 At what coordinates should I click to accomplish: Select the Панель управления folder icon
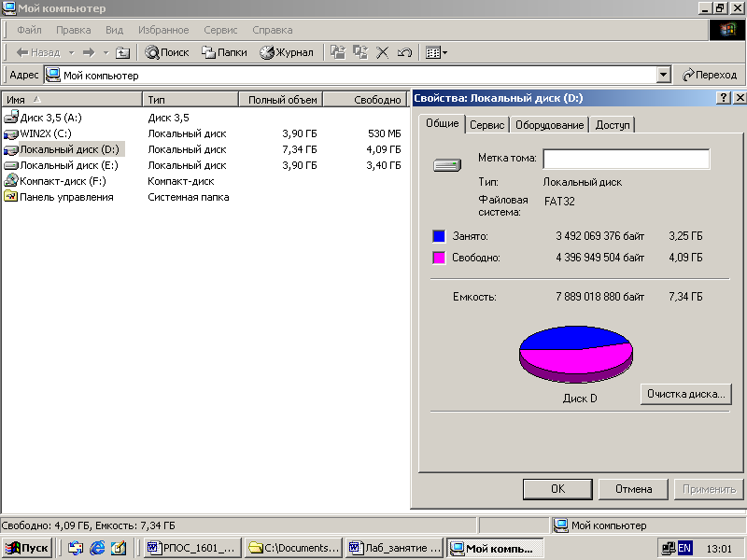coord(11,196)
